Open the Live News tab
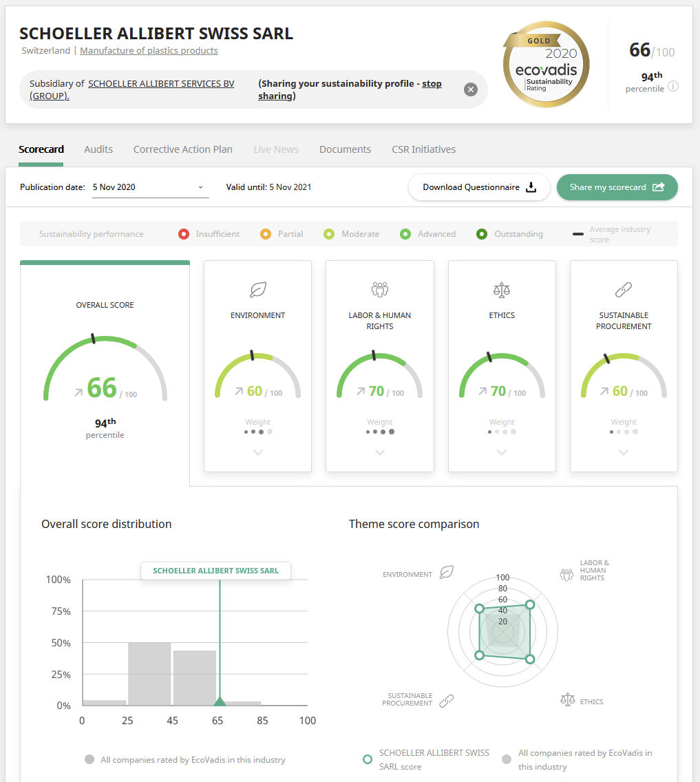This screenshot has width=700, height=782. click(276, 149)
